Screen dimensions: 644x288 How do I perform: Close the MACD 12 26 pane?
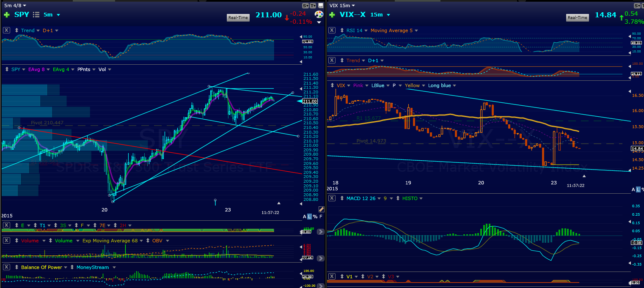coord(332,198)
